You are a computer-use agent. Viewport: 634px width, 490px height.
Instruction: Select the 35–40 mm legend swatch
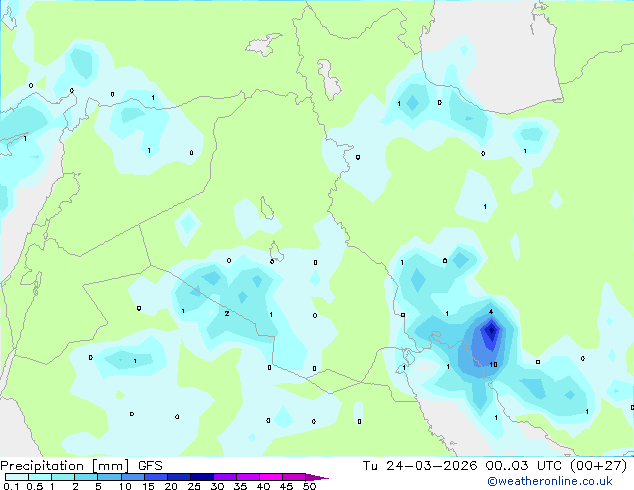pos(247,477)
